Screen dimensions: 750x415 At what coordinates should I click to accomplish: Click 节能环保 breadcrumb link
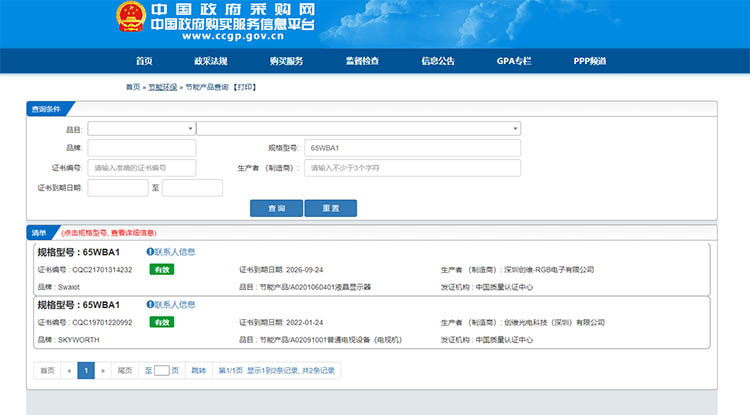pyautogui.click(x=162, y=88)
